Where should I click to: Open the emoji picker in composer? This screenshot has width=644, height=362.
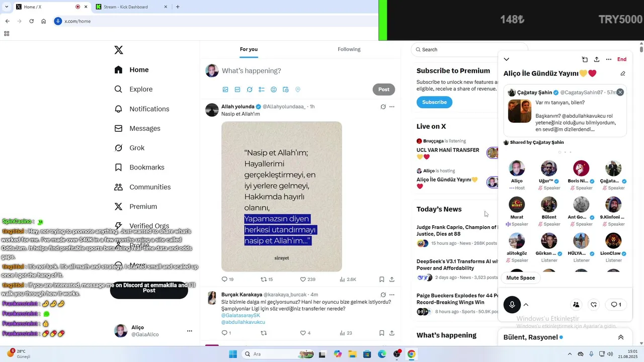(x=274, y=89)
